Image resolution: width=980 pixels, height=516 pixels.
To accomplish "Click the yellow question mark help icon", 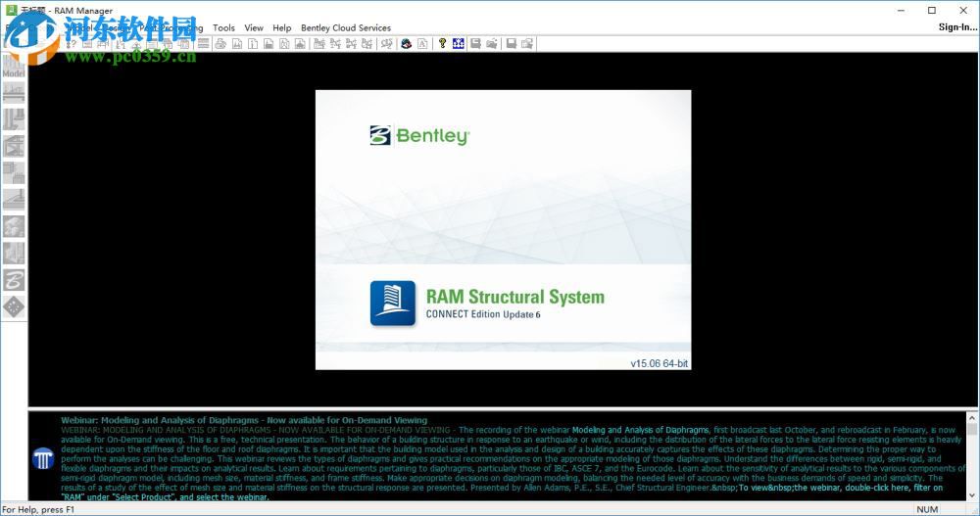I will (x=442, y=44).
